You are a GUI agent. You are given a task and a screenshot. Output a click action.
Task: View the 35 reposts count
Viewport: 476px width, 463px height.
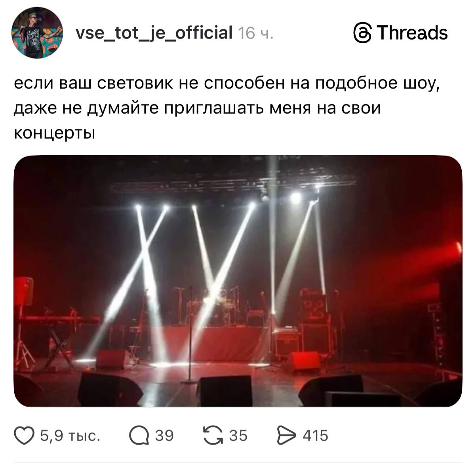238,436
